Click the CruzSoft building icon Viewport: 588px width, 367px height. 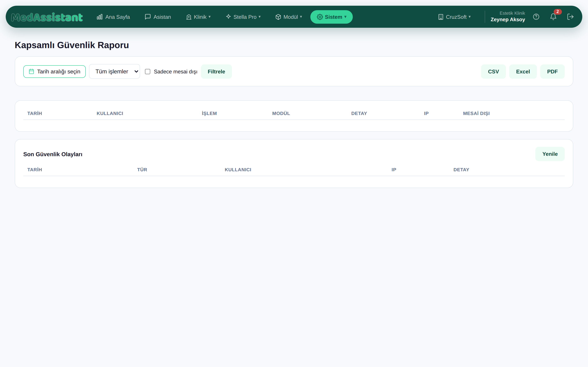(x=441, y=17)
